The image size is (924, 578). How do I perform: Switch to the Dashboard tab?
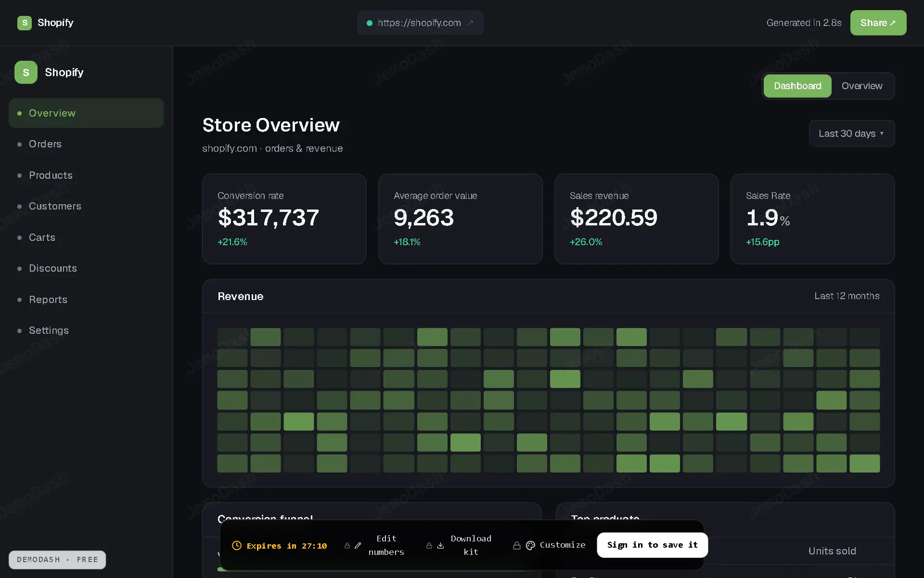(797, 86)
